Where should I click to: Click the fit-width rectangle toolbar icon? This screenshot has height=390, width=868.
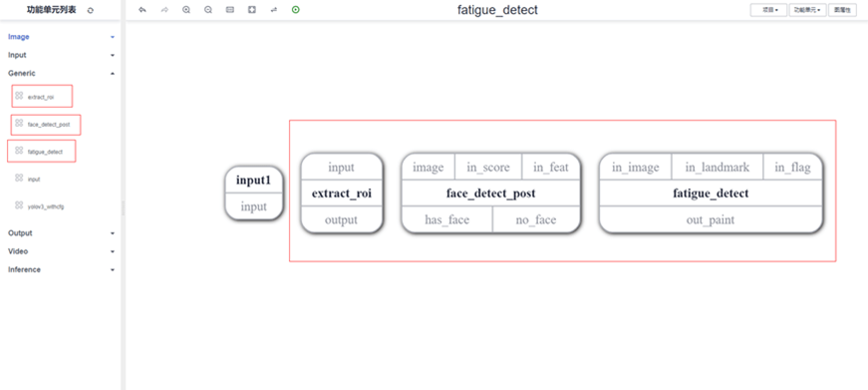click(x=230, y=10)
